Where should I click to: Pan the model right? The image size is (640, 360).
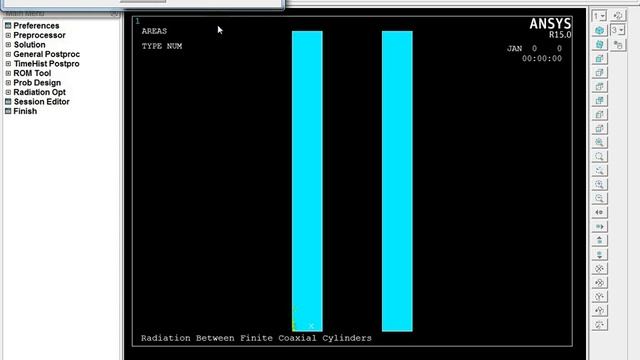599,226
